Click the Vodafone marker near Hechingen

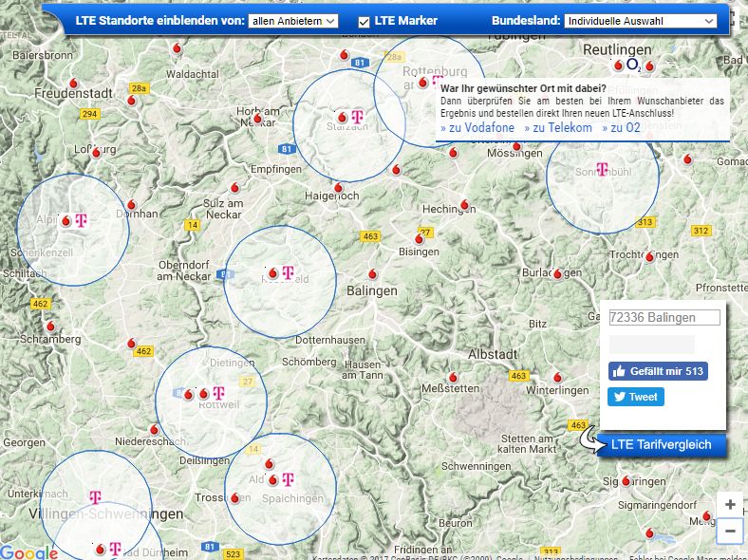463,205
